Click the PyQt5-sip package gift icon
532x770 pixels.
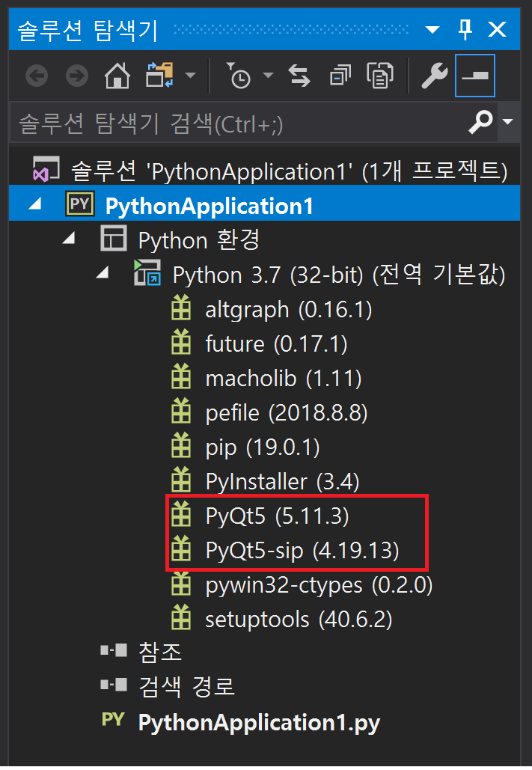point(181,549)
